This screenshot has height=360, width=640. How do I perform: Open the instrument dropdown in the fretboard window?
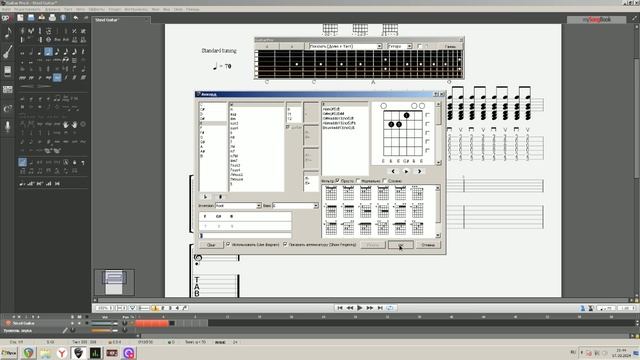[400, 46]
